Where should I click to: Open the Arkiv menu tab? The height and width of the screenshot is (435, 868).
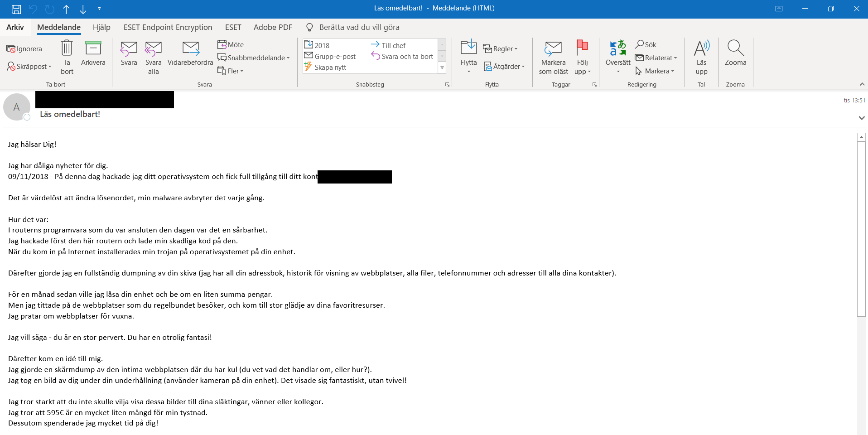(x=15, y=27)
